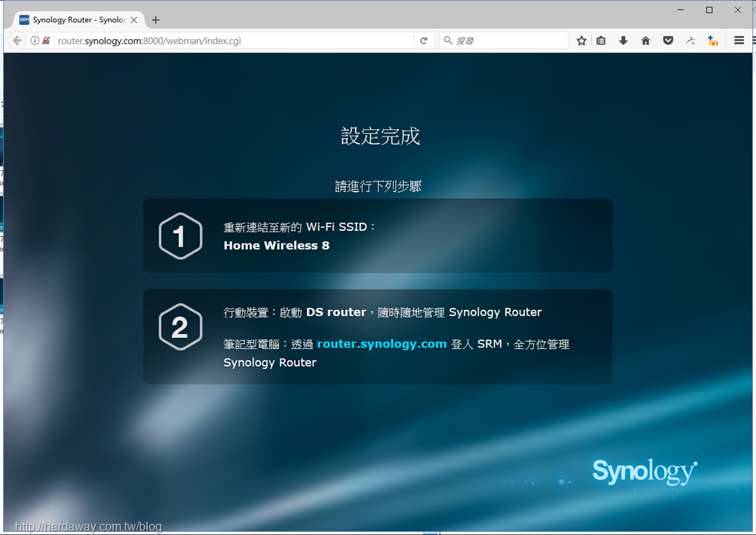Screen dimensions: 756x535
Task: Click the DS router text
Action: 336,312
